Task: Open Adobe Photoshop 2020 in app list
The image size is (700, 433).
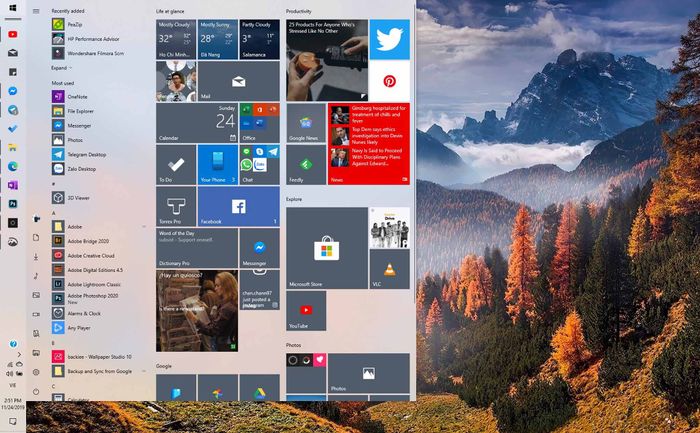Action: click(x=99, y=298)
